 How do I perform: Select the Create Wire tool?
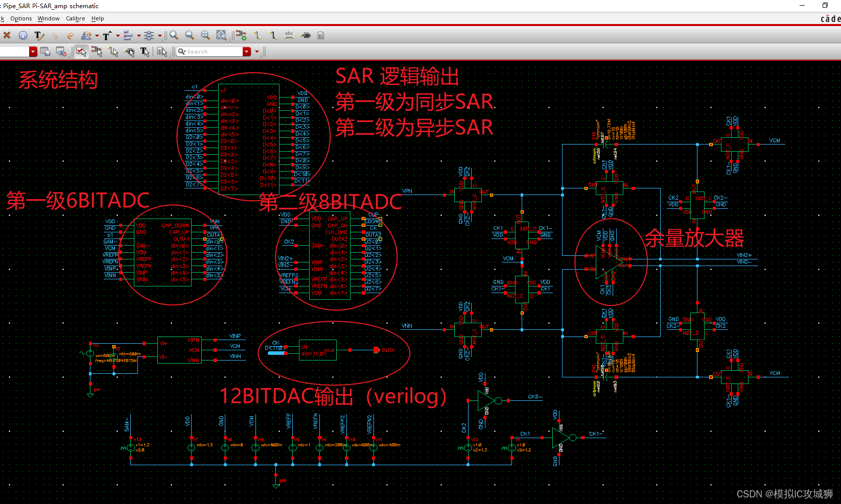[257, 35]
